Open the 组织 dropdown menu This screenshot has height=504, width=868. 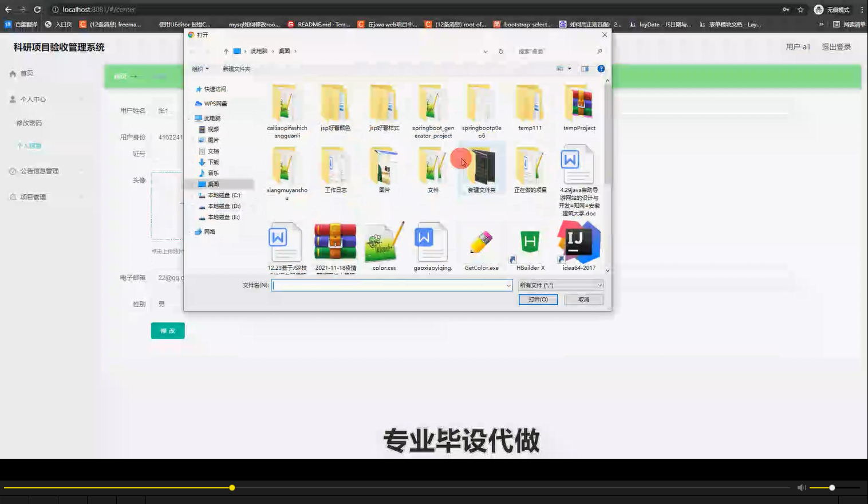200,68
